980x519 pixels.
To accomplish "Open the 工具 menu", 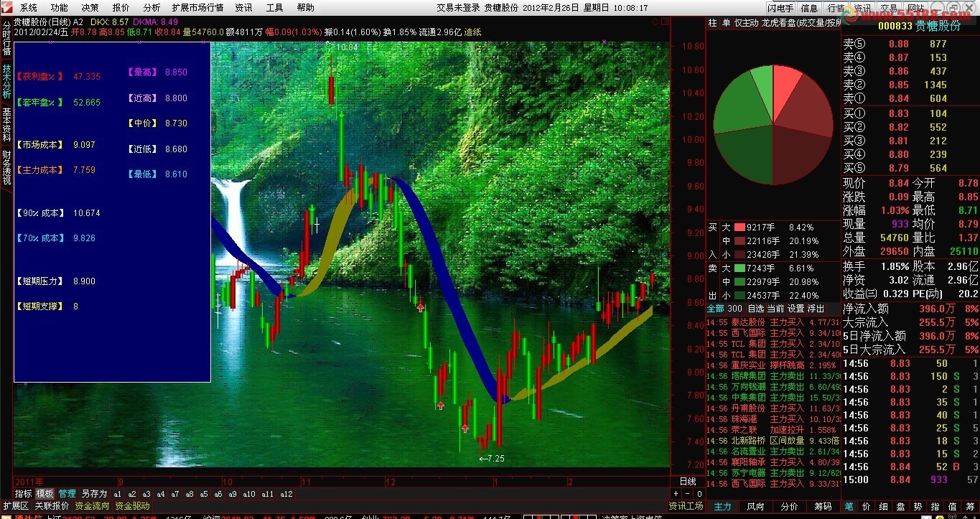I will (274, 8).
